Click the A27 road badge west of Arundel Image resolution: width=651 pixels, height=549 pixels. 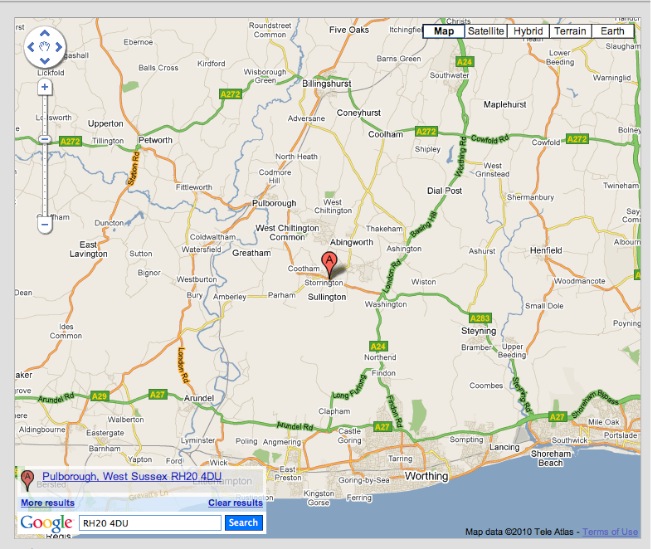[x=158, y=395]
